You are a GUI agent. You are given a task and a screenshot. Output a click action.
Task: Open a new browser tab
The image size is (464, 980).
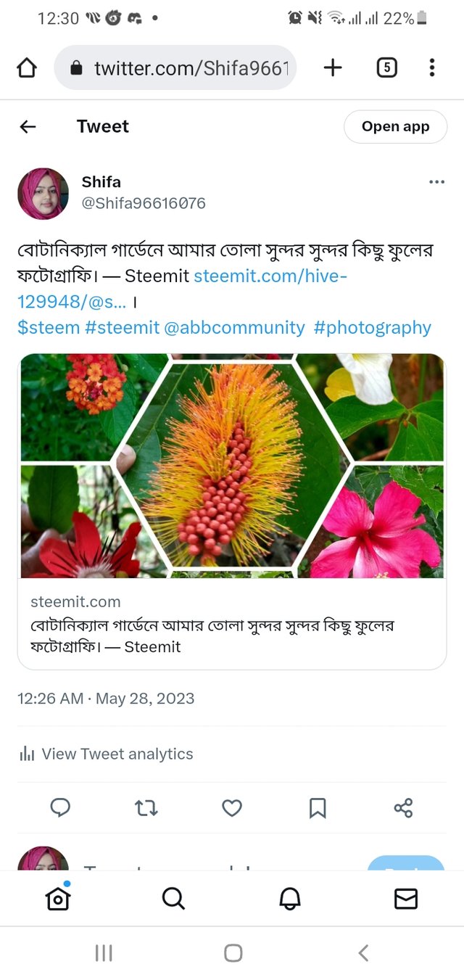333,68
